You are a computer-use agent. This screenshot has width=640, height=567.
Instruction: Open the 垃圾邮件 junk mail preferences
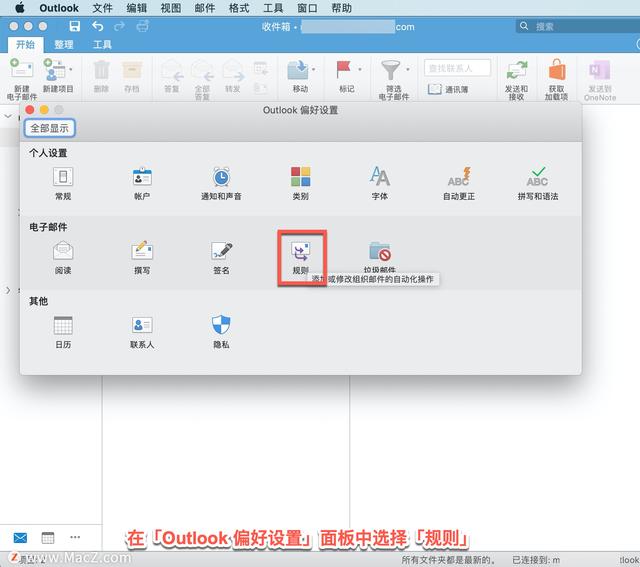[x=380, y=256]
